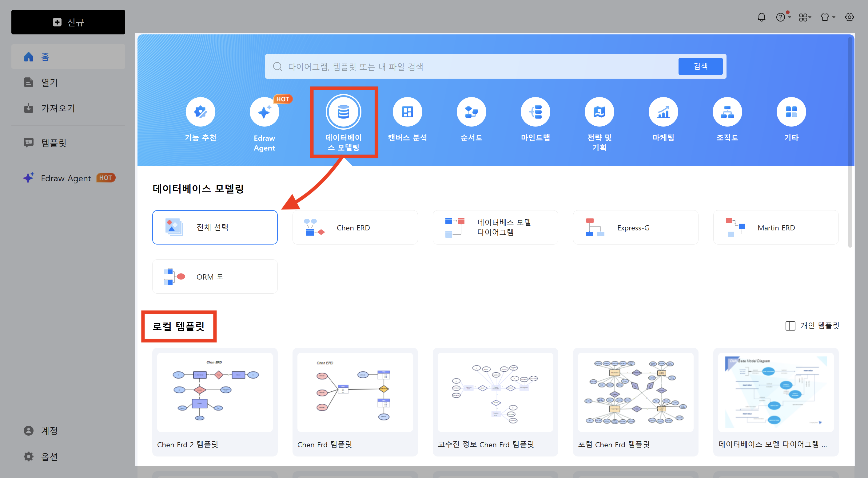The height and width of the screenshot is (478, 868).
Task: Click the diagram search input field
Action: (x=472, y=67)
